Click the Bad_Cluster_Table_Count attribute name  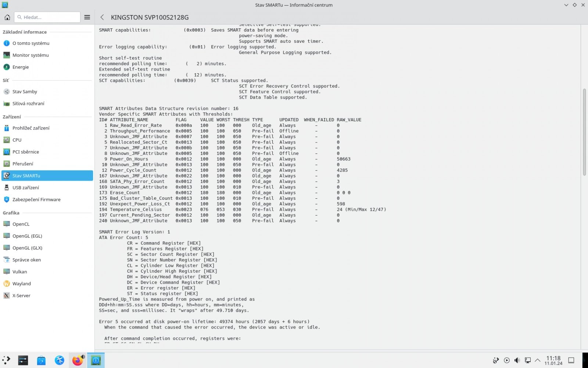click(x=141, y=198)
